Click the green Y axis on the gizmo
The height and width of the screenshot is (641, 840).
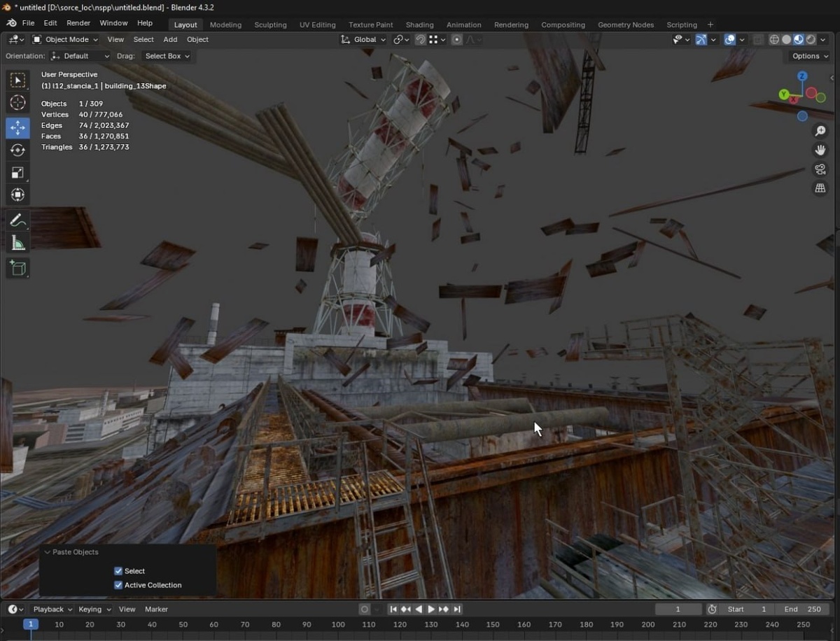[784, 94]
